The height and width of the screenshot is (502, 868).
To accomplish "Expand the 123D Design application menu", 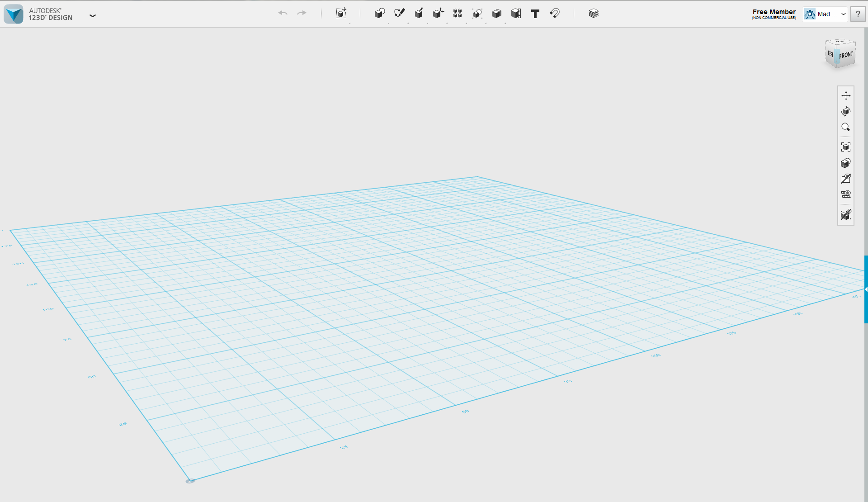I will [93, 15].
